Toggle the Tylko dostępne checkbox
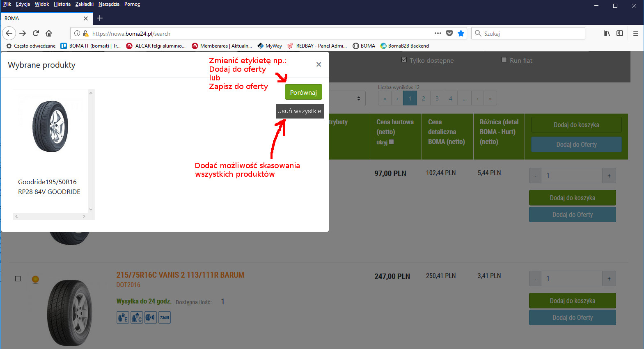Image resolution: width=644 pixels, height=349 pixels. tap(404, 60)
